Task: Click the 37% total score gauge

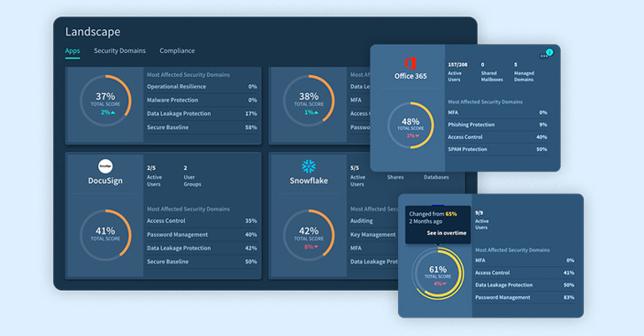Action: pyautogui.click(x=105, y=101)
